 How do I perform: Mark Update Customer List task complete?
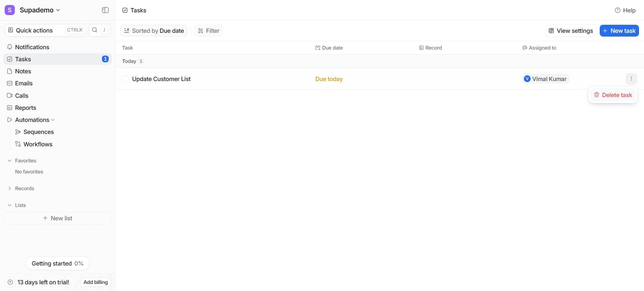tap(125, 79)
